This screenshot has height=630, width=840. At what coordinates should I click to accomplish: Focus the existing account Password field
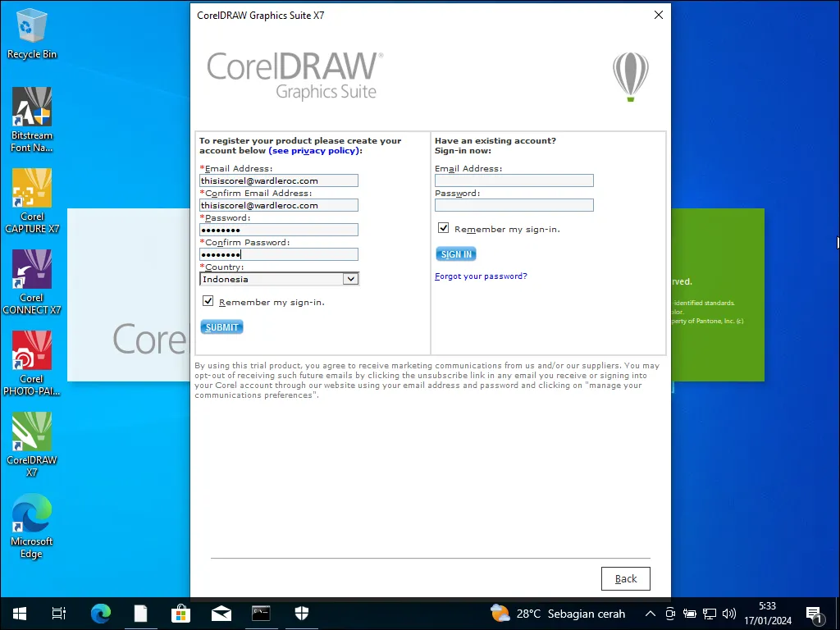coord(514,205)
